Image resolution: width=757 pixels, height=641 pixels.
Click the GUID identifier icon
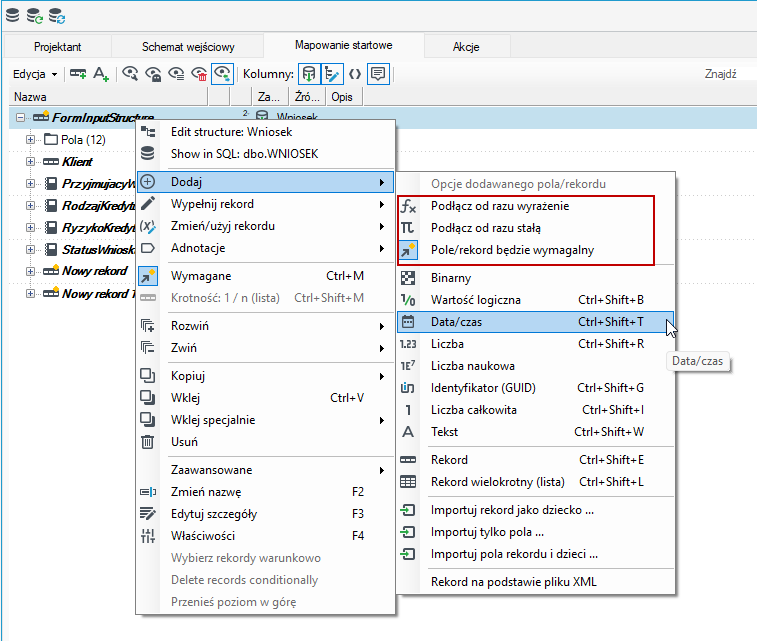click(408, 388)
